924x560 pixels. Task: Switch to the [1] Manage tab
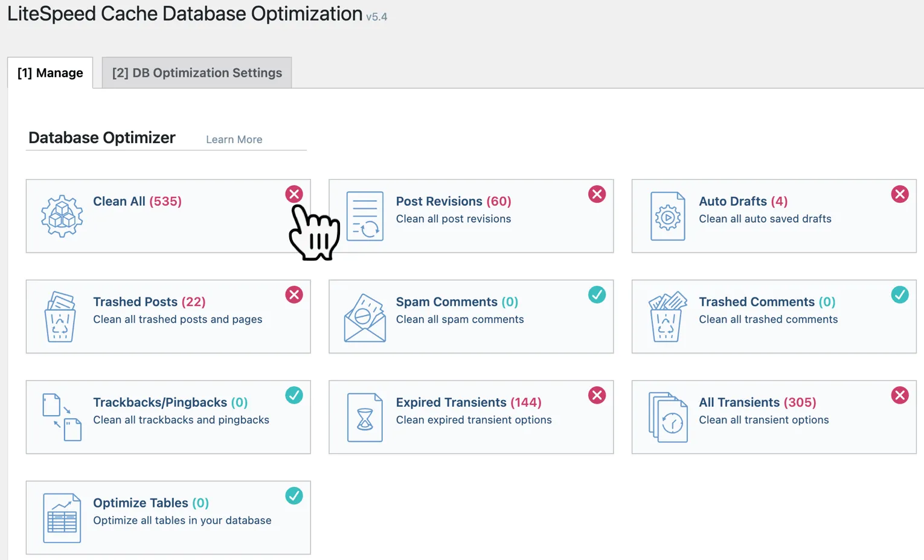tap(50, 73)
